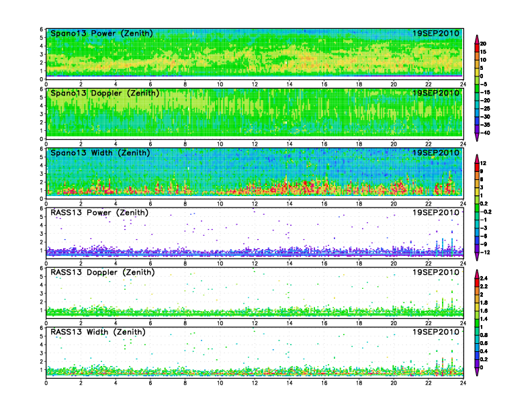The height and width of the screenshot is (411, 532).
Task: Click the '12' label on the Doppler colorbar
Action: (483, 163)
